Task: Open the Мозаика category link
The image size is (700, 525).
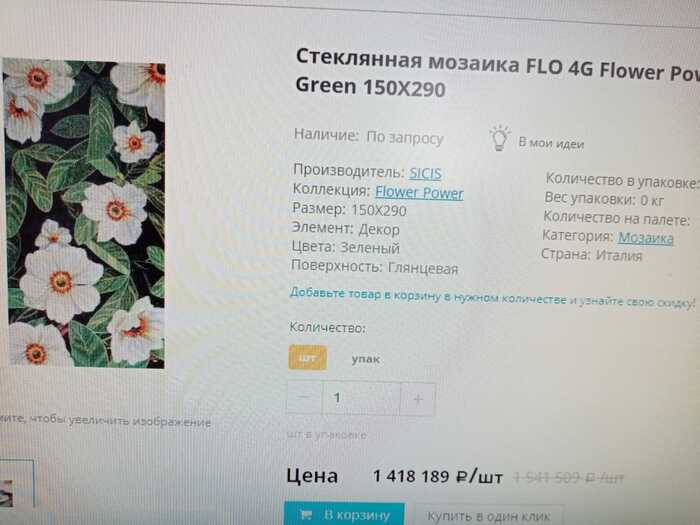Action: 646,238
